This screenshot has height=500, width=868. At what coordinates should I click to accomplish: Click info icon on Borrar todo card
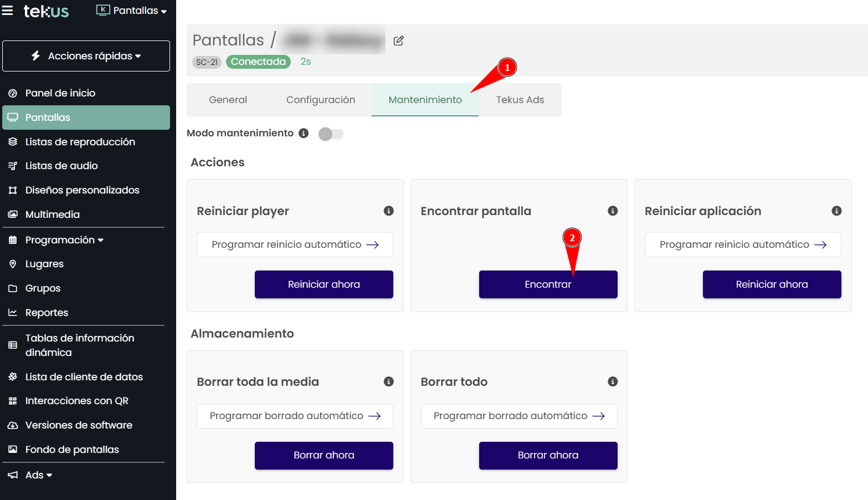click(x=613, y=381)
